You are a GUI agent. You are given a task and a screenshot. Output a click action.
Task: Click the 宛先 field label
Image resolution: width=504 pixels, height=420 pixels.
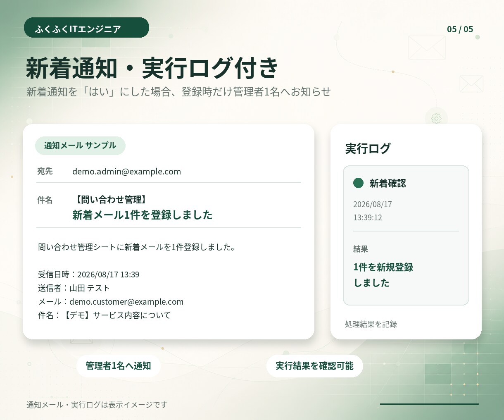45,171
